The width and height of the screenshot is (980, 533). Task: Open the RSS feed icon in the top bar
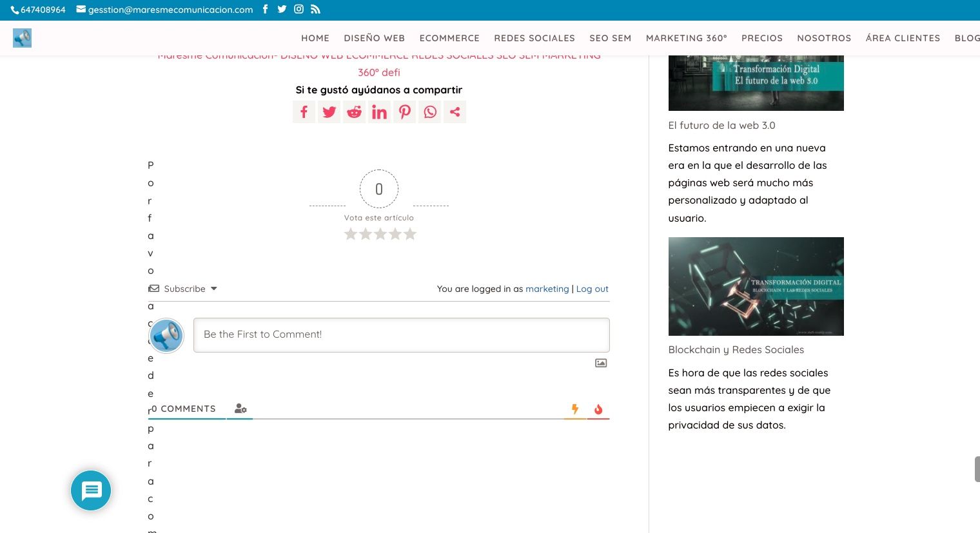coord(315,9)
